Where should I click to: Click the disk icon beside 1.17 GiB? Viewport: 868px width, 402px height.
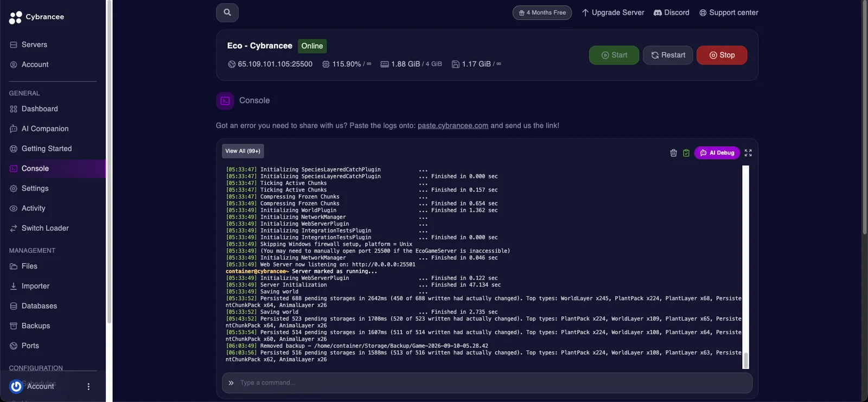click(x=456, y=64)
